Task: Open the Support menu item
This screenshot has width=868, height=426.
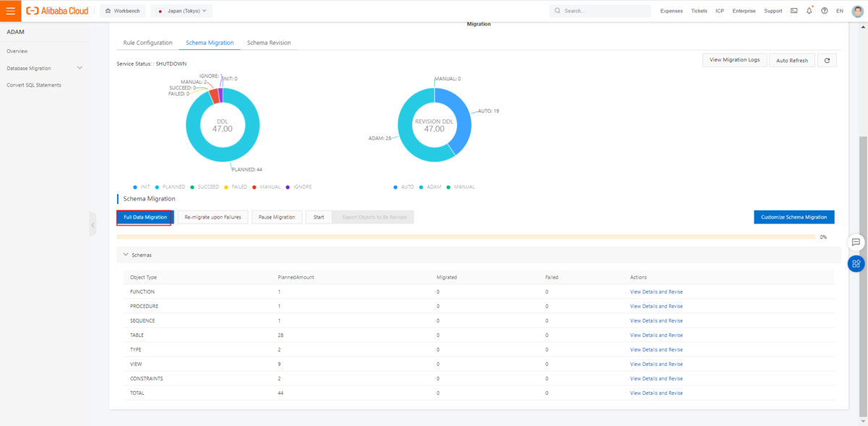Action: 773,11
